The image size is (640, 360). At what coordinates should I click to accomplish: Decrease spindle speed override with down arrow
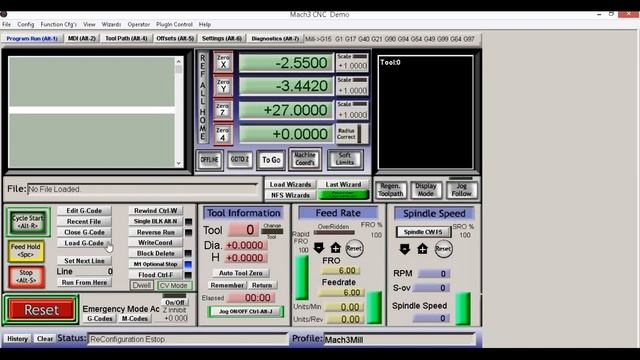404,249
